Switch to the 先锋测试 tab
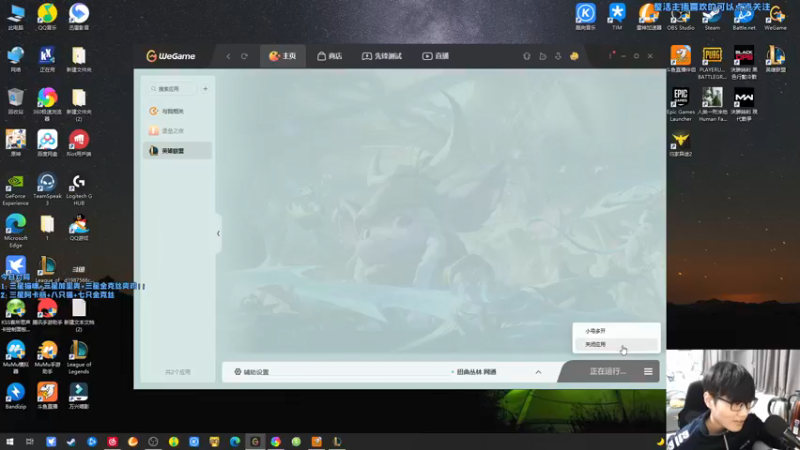The width and height of the screenshot is (800, 450). [x=382, y=56]
